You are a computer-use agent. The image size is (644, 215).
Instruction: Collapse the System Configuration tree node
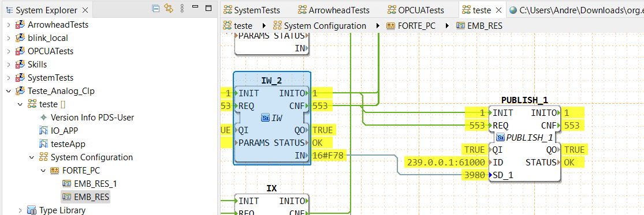32,158
